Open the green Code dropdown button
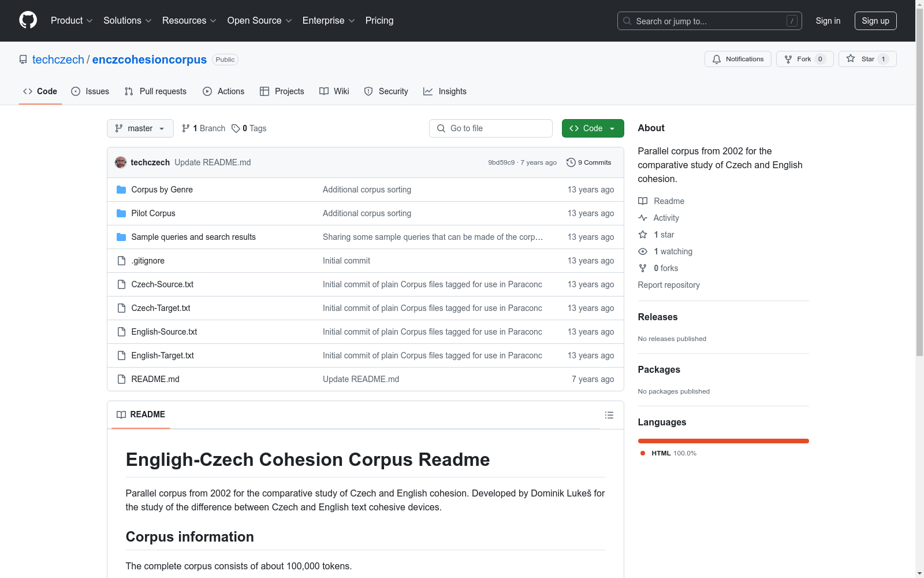The image size is (924, 578). pyautogui.click(x=593, y=128)
